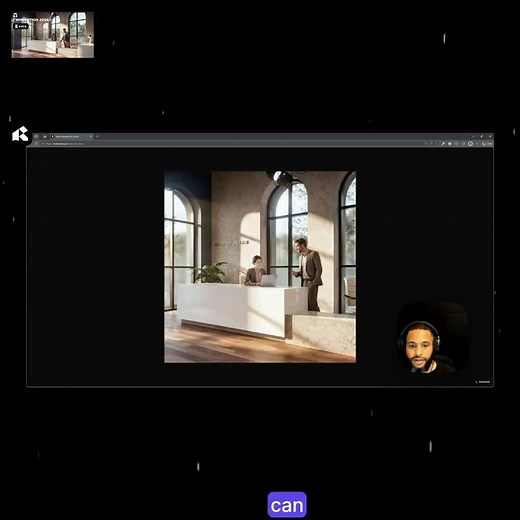Image resolution: width=520 pixels, height=520 pixels.
Task: Open the video thumbnail preview at top-left
Action: tap(53, 35)
